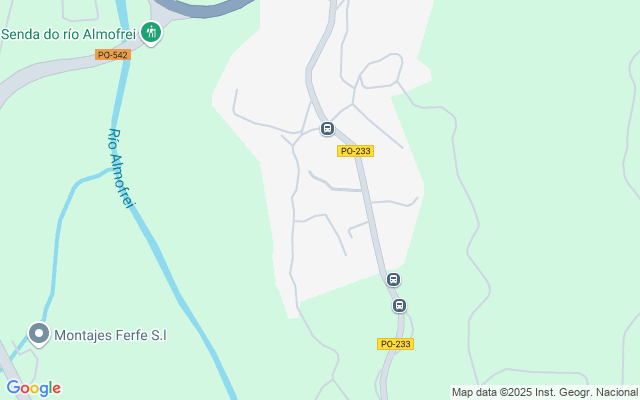The image size is (640, 400).
Task: Select the small loop road northeast of the village
Action: click(381, 71)
